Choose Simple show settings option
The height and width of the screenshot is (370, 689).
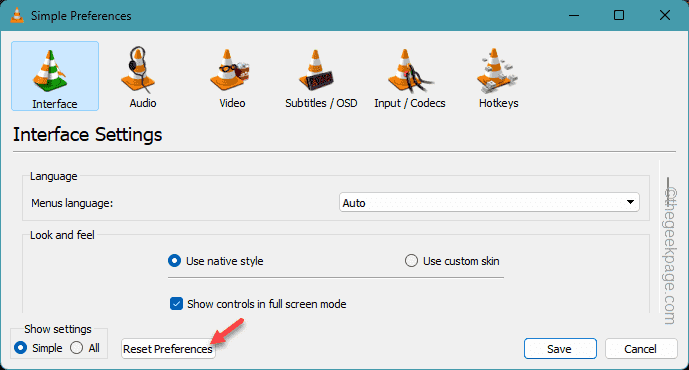pos(21,348)
